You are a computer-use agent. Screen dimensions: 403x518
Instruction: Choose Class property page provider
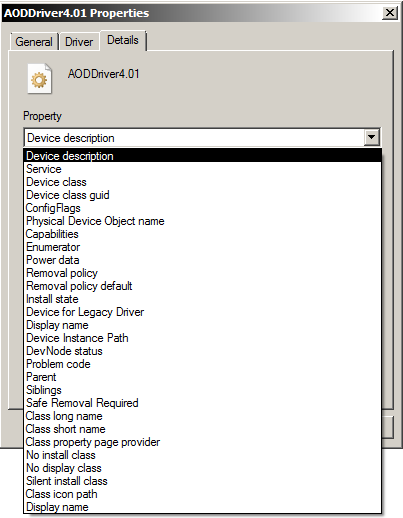click(203, 442)
